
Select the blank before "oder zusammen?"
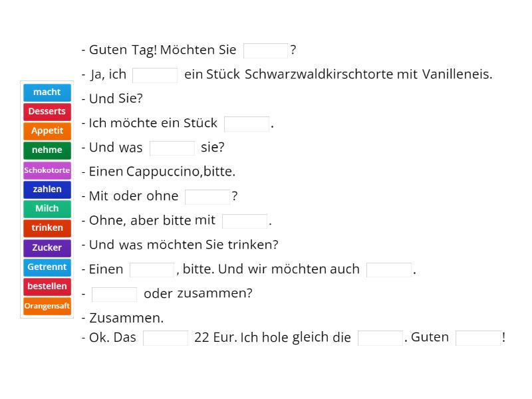click(114, 293)
